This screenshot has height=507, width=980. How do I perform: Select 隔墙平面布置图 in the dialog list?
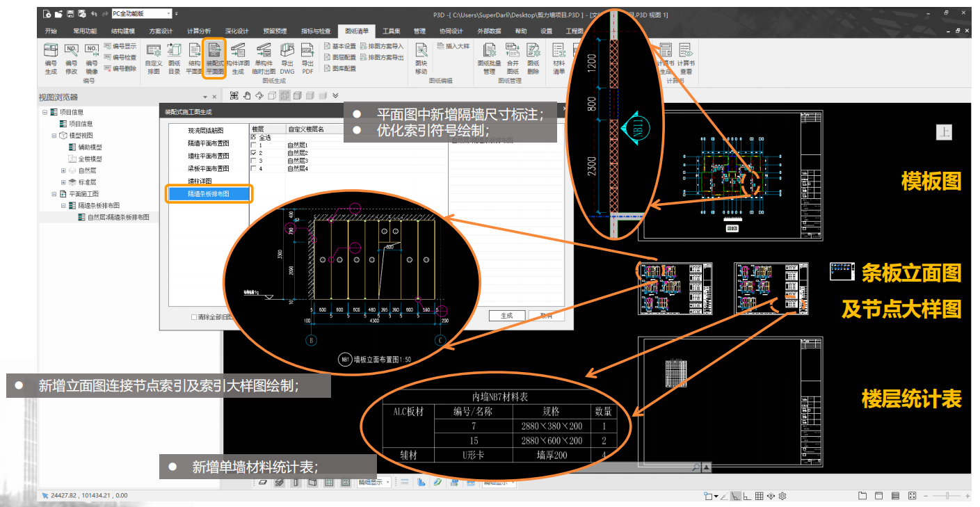[x=208, y=143]
